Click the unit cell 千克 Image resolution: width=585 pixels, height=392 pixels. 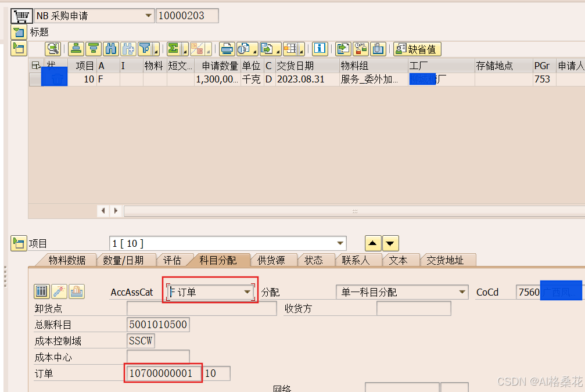pos(252,79)
